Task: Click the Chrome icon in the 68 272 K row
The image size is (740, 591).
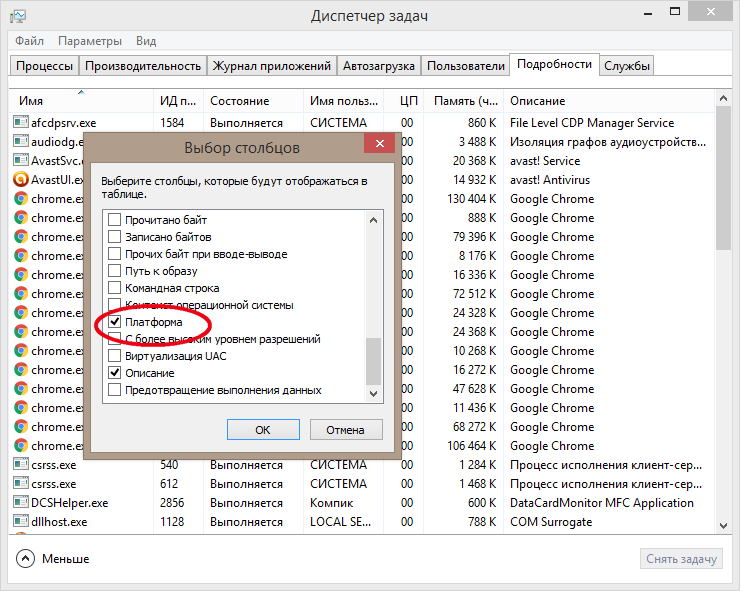Action: click(x=21, y=426)
